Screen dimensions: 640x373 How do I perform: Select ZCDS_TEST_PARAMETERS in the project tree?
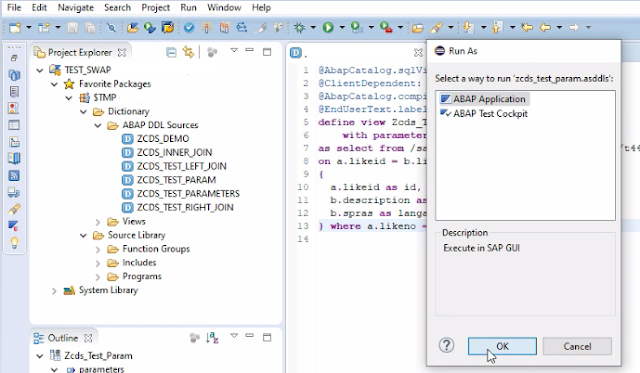(181, 193)
